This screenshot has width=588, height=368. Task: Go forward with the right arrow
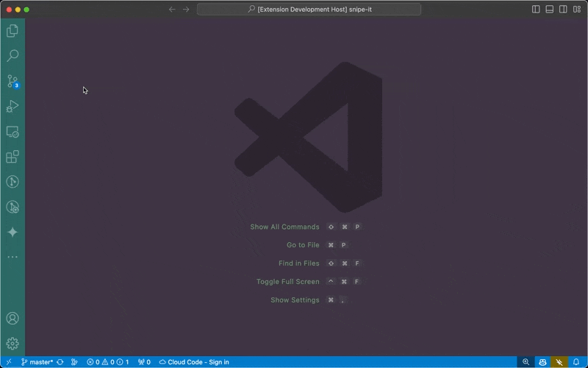click(186, 10)
